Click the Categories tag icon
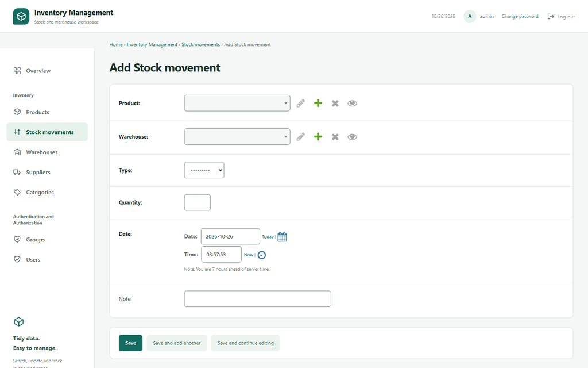 coord(17,192)
